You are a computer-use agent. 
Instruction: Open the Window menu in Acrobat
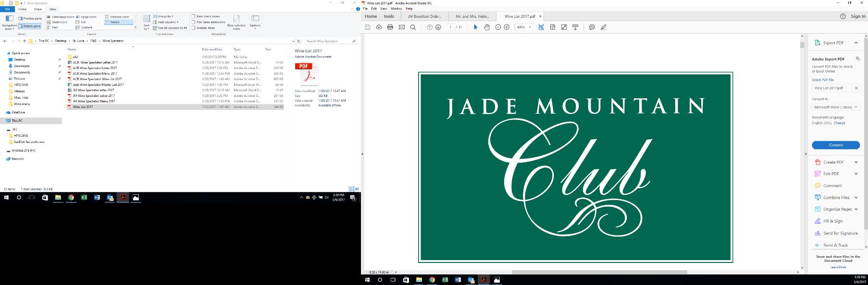(397, 9)
